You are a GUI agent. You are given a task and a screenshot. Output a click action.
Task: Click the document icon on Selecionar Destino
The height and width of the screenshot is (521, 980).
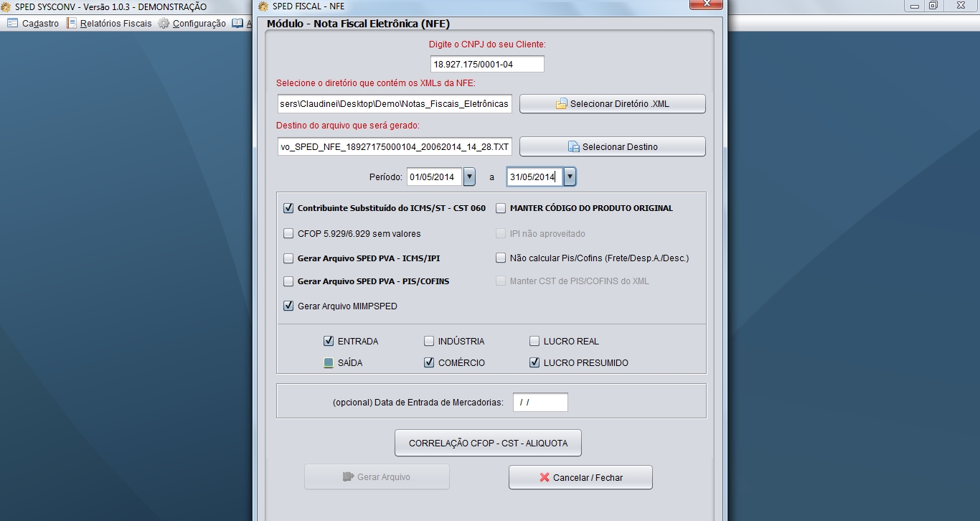tap(574, 146)
